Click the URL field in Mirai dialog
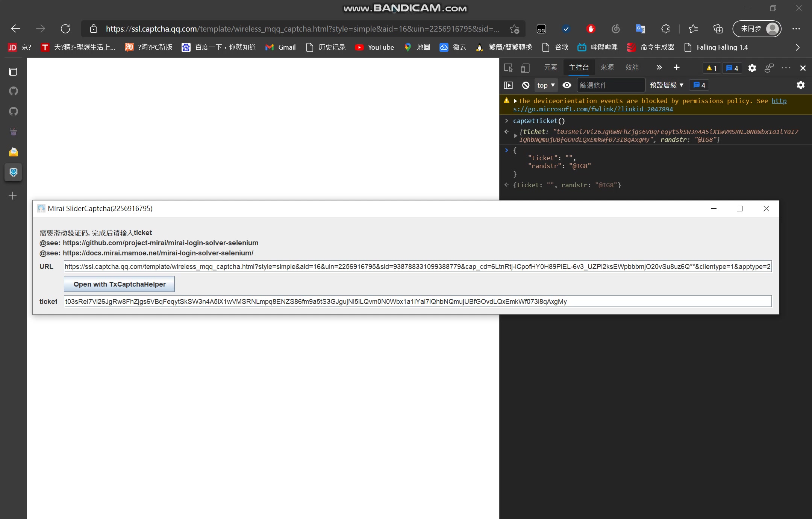Screen dimensions: 812x519 pyautogui.click(x=417, y=266)
